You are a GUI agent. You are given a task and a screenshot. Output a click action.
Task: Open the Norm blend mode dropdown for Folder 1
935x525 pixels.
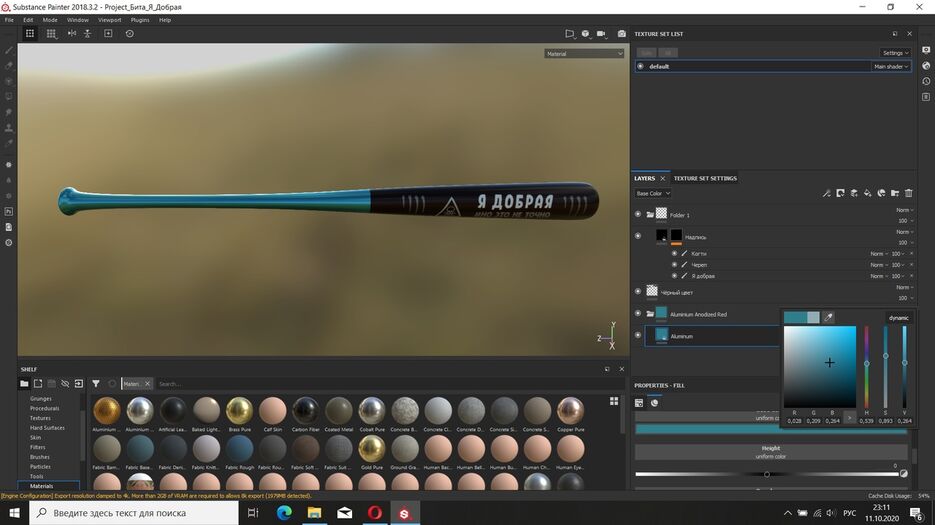click(x=905, y=210)
